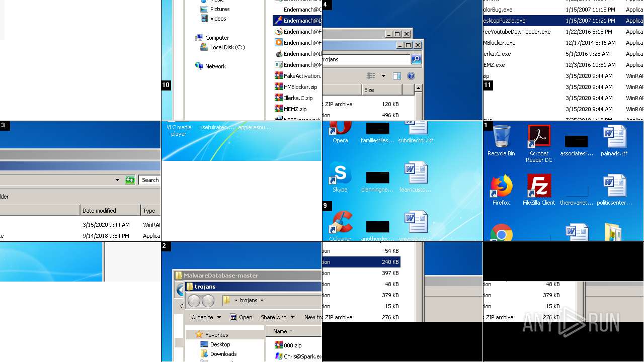This screenshot has height=362, width=644.
Task: Select the lerka.C.exe file row
Action: click(x=563, y=54)
